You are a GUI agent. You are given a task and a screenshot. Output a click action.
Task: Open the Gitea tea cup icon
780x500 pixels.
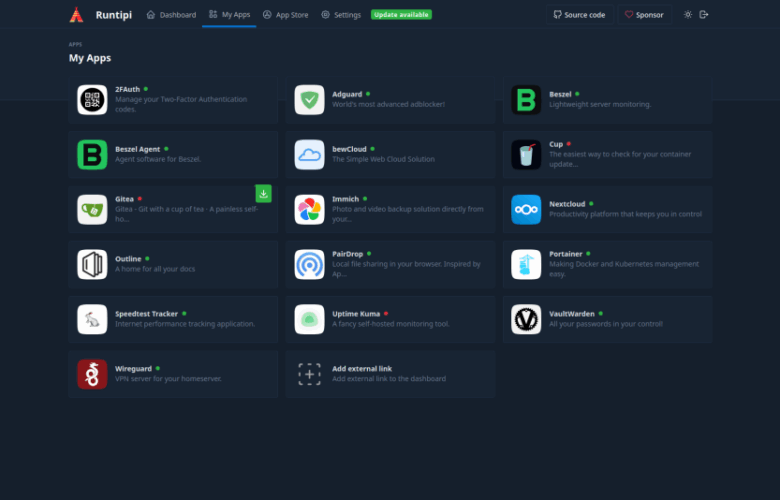(x=92, y=209)
